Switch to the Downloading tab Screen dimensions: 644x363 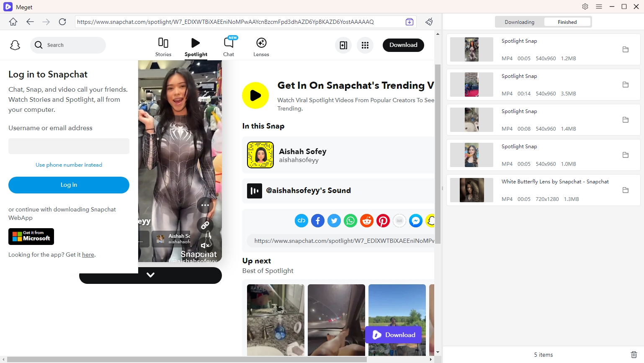[519, 22]
